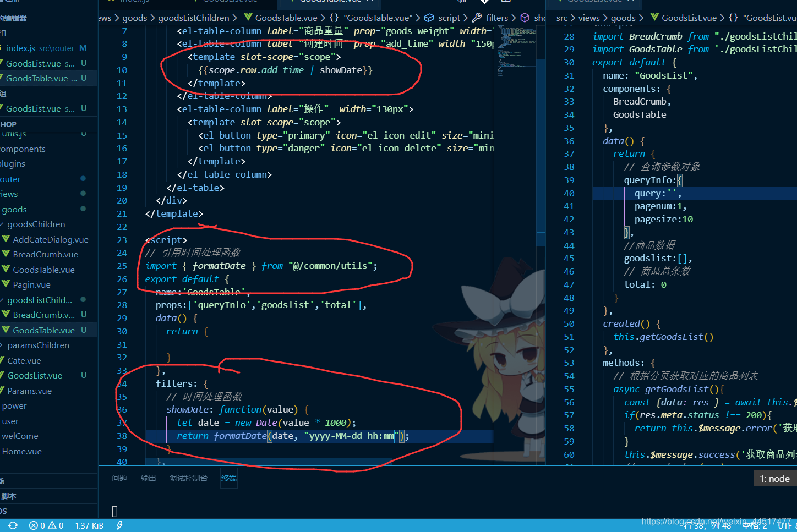The height and width of the screenshot is (532, 797).
Task: Expand the user folder
Action: [x=10, y=421]
